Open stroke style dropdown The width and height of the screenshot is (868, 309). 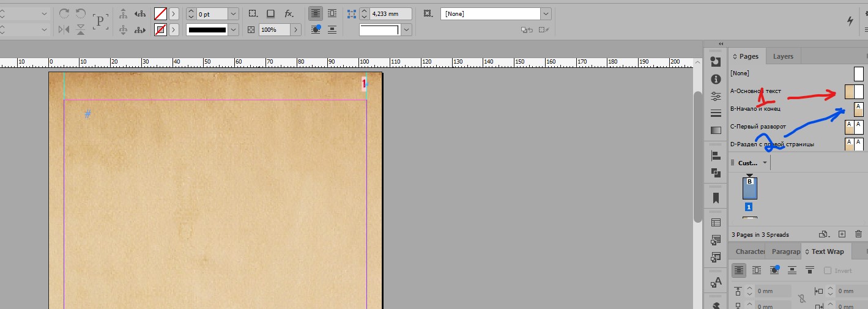click(233, 29)
